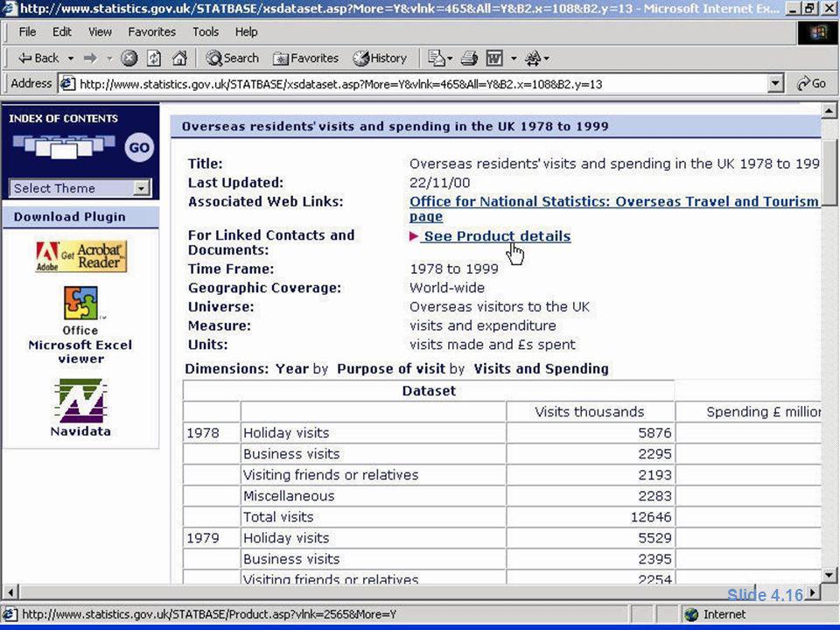The width and height of the screenshot is (840, 630).
Task: Click the Index of Contents cards graphic
Action: pos(64,146)
